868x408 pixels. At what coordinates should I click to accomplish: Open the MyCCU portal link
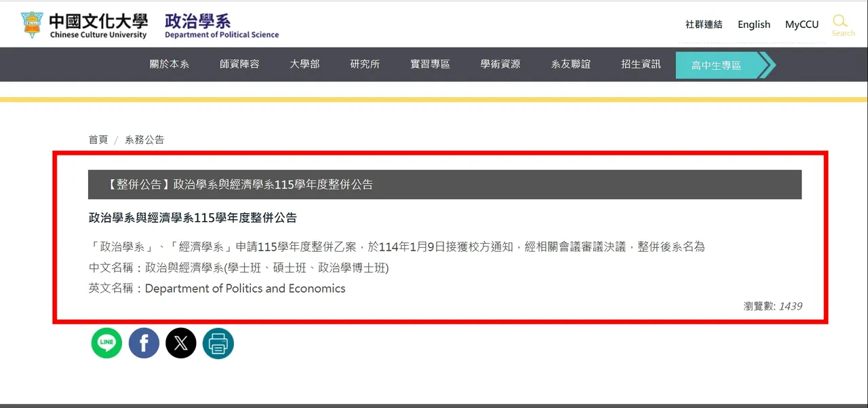point(802,24)
